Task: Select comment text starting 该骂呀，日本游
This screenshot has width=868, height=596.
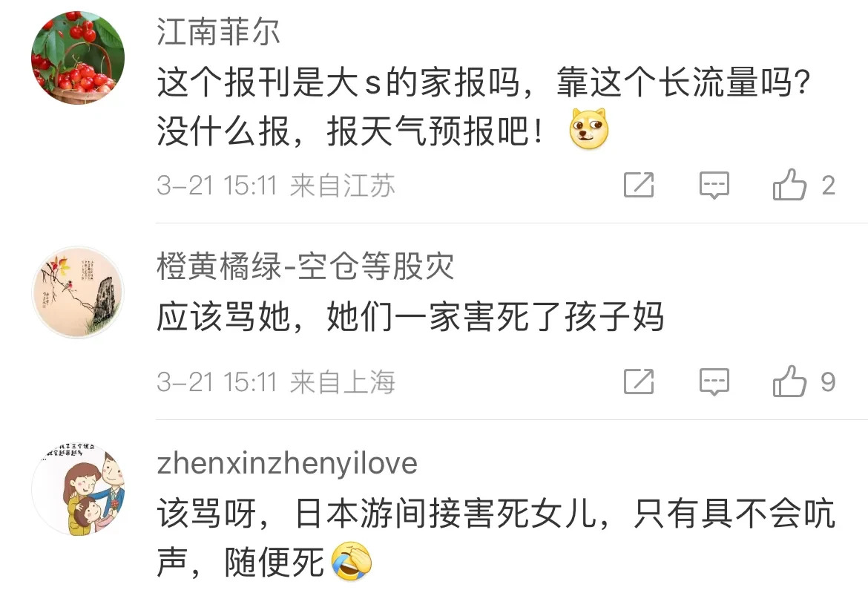Action: coord(496,537)
